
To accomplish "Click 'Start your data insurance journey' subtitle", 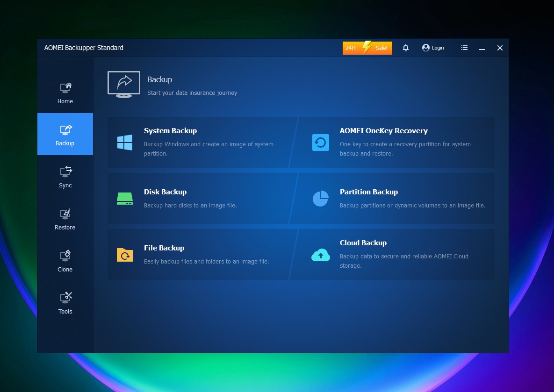I will click(x=192, y=93).
